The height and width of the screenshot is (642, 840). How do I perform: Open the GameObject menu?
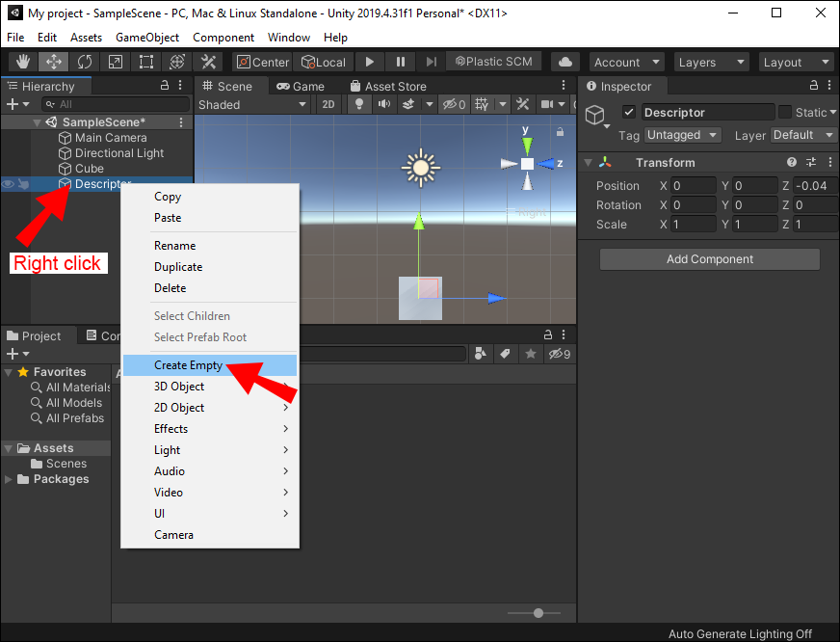(x=147, y=38)
